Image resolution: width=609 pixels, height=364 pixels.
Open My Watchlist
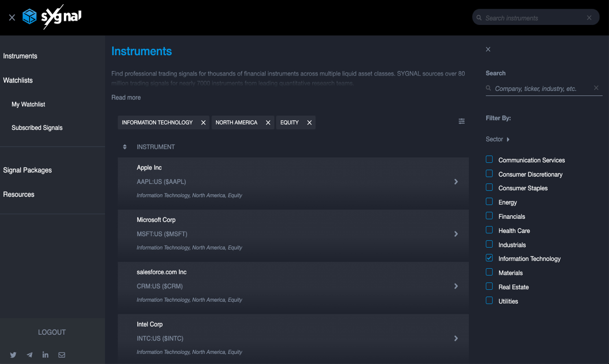pyautogui.click(x=28, y=104)
